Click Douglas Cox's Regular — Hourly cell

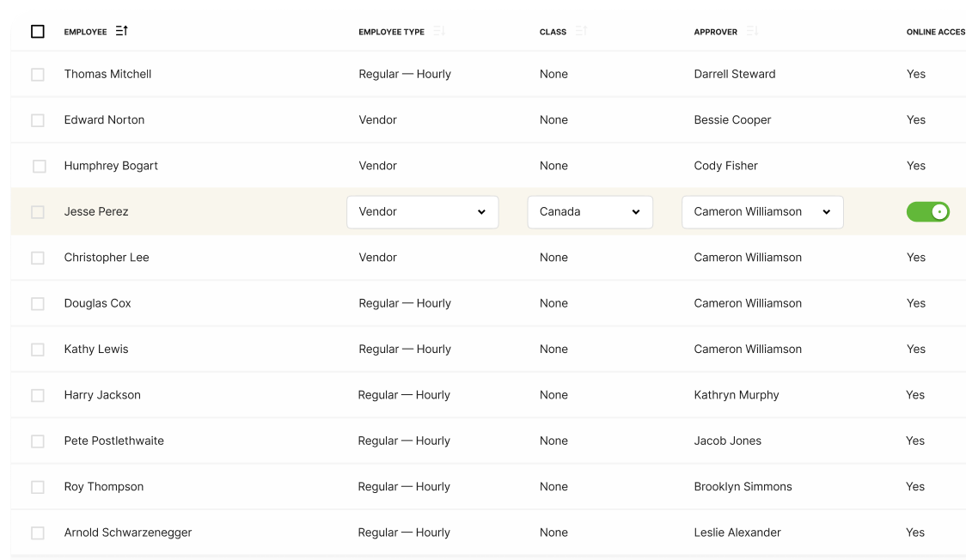pos(405,303)
